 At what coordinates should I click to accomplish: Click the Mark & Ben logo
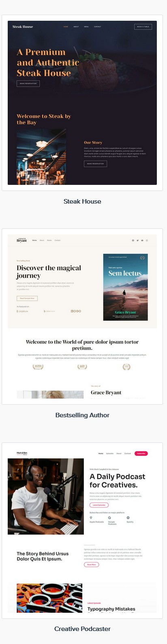[x=22, y=453]
